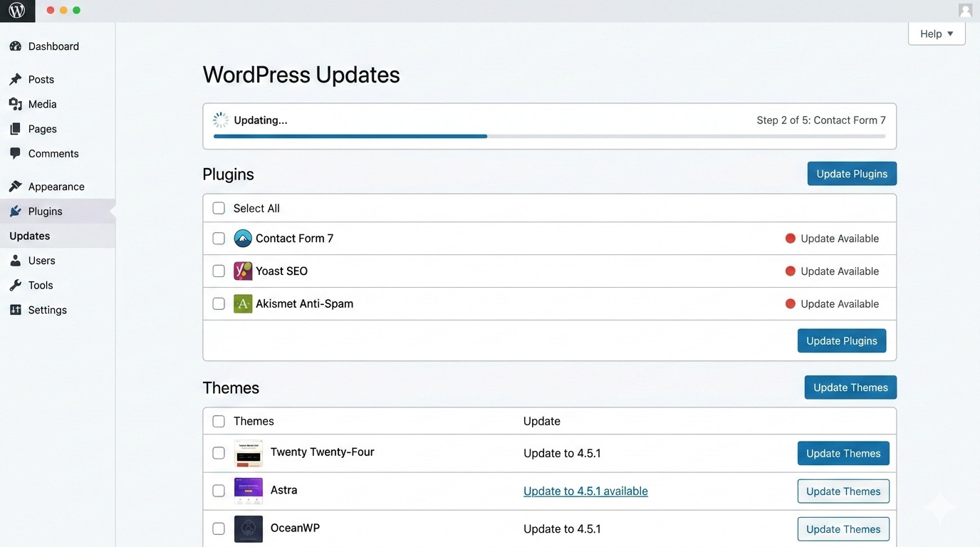980x547 pixels.
Task: Click the top Update Plugins button
Action: point(851,174)
